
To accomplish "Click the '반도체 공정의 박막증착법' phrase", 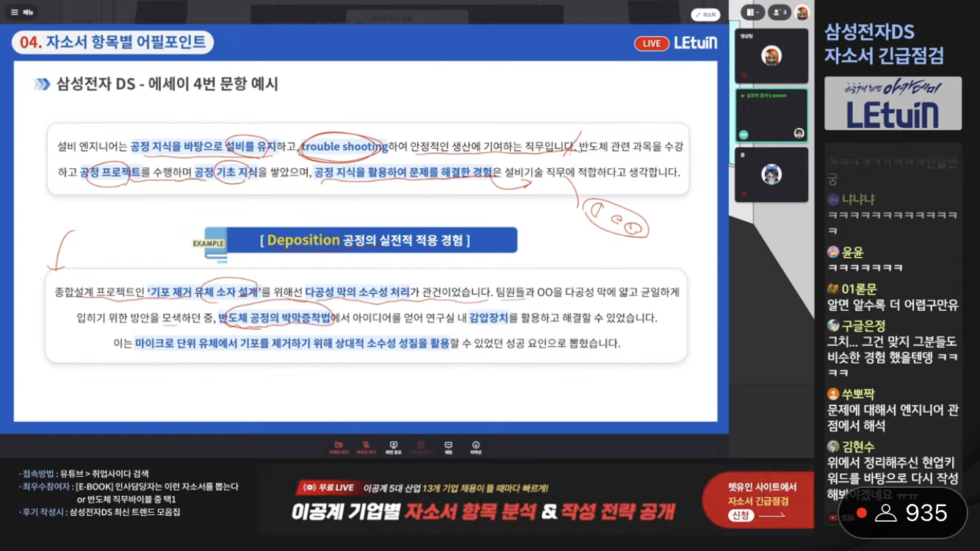I will click(275, 318).
